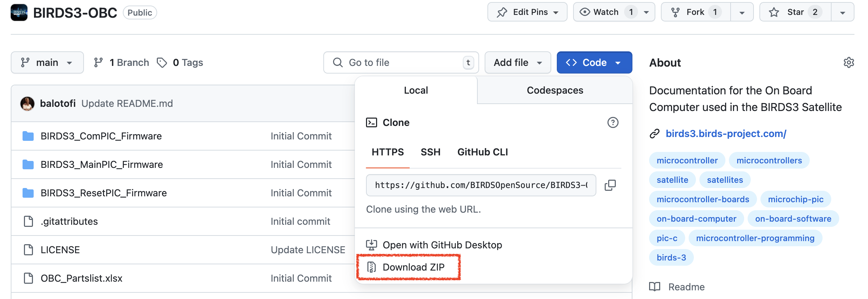
Task: Click the birds-3 topic tag
Action: [671, 258]
